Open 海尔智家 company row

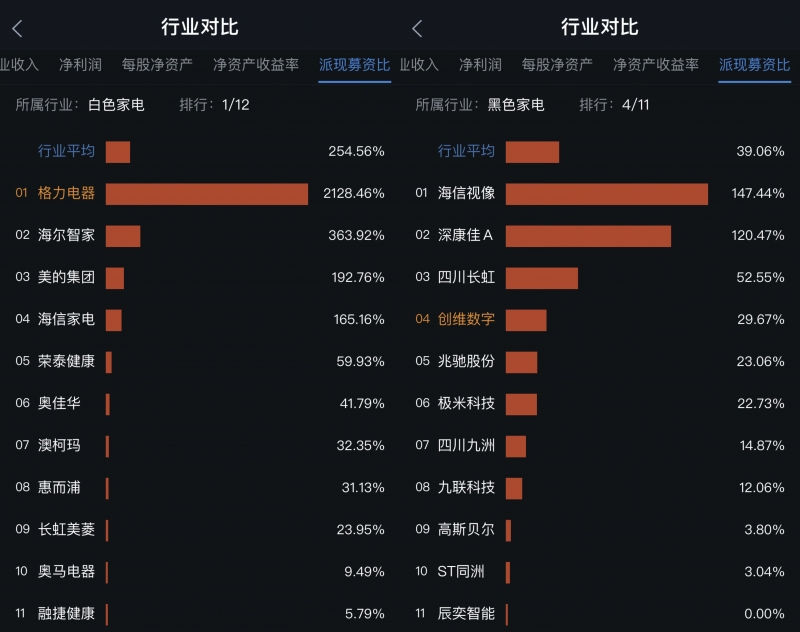click(66, 236)
